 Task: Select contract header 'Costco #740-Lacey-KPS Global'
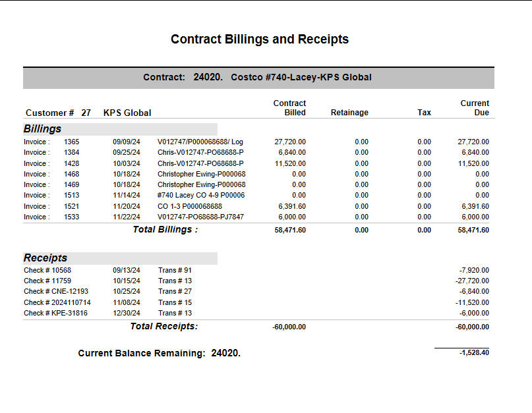coord(301,77)
